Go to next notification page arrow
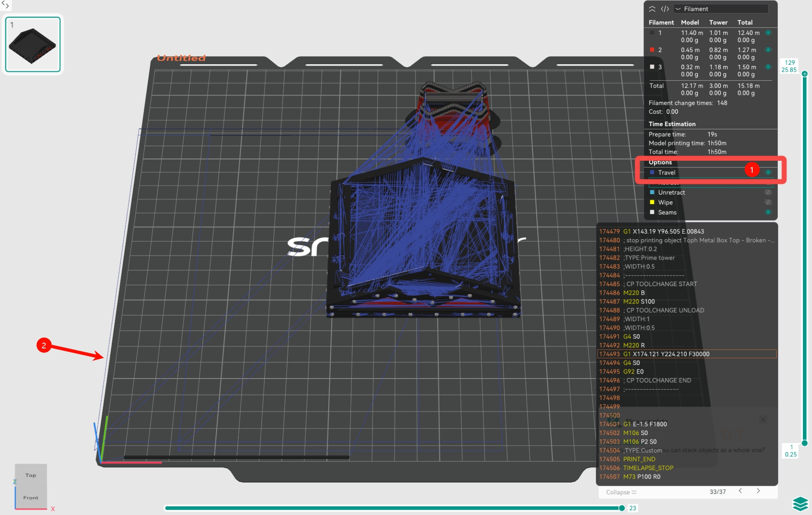The height and width of the screenshot is (515, 812). (x=758, y=491)
